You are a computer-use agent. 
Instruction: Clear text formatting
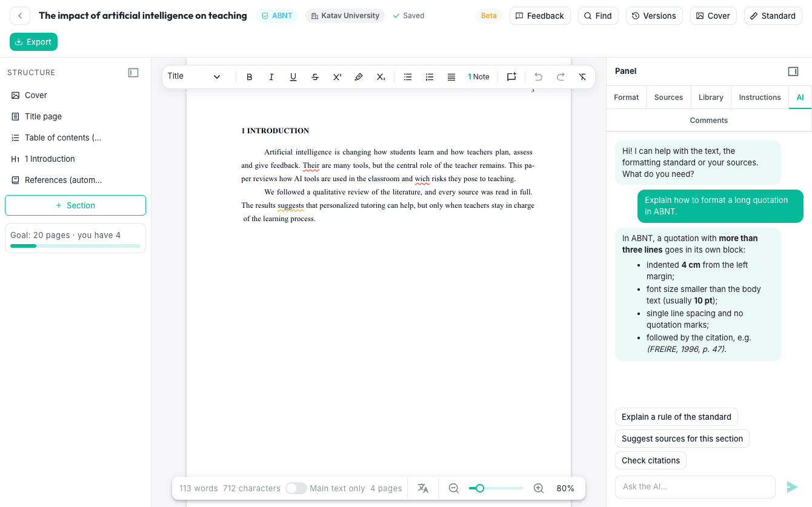pos(582,77)
